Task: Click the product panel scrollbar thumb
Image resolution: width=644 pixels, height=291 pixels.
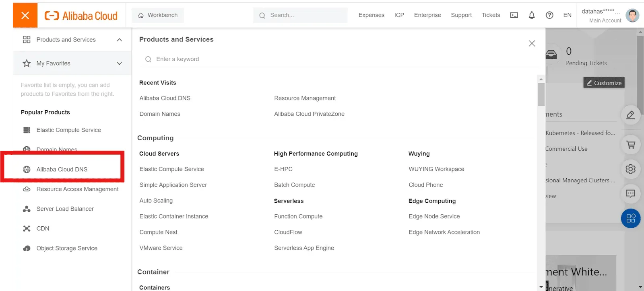Action: [541, 94]
